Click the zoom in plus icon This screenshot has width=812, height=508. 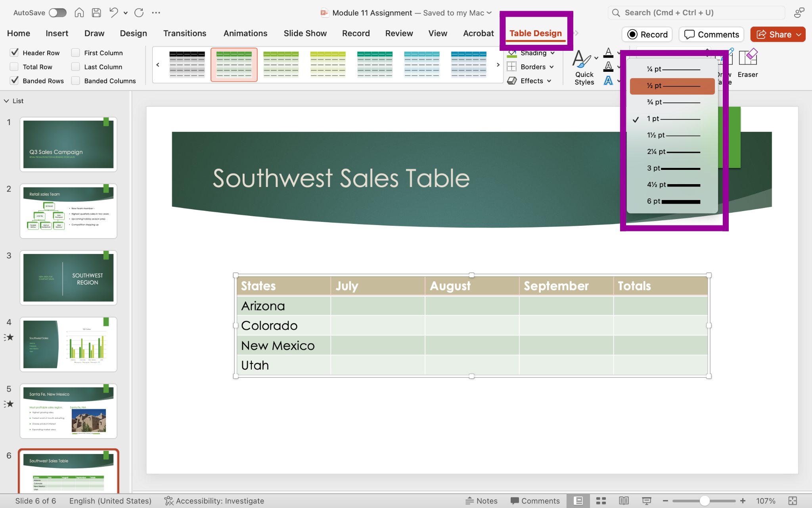[743, 501]
